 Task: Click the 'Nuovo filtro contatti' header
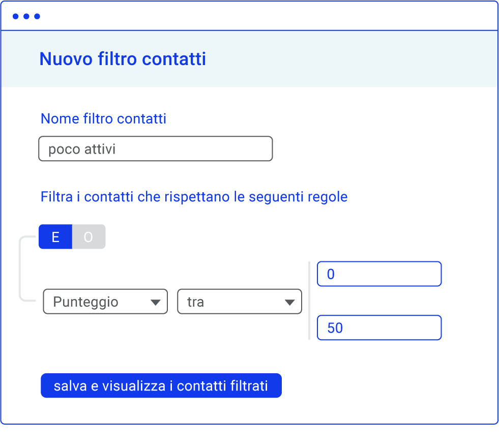pos(122,59)
